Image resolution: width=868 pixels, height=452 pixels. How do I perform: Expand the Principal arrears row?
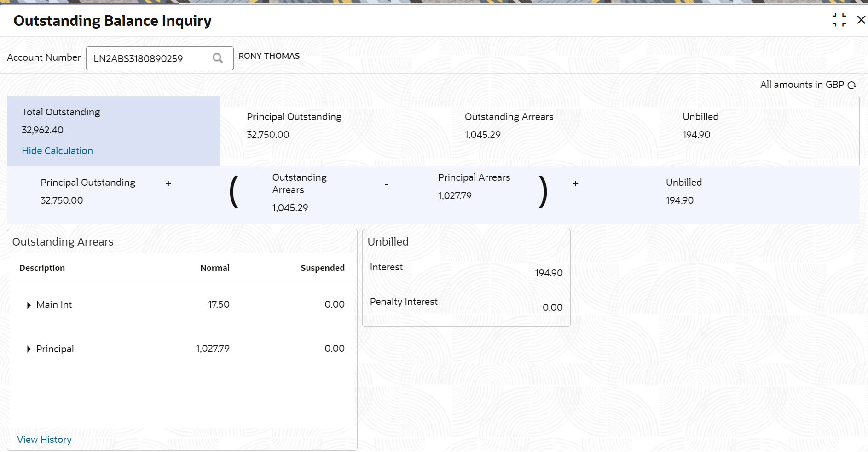point(29,349)
